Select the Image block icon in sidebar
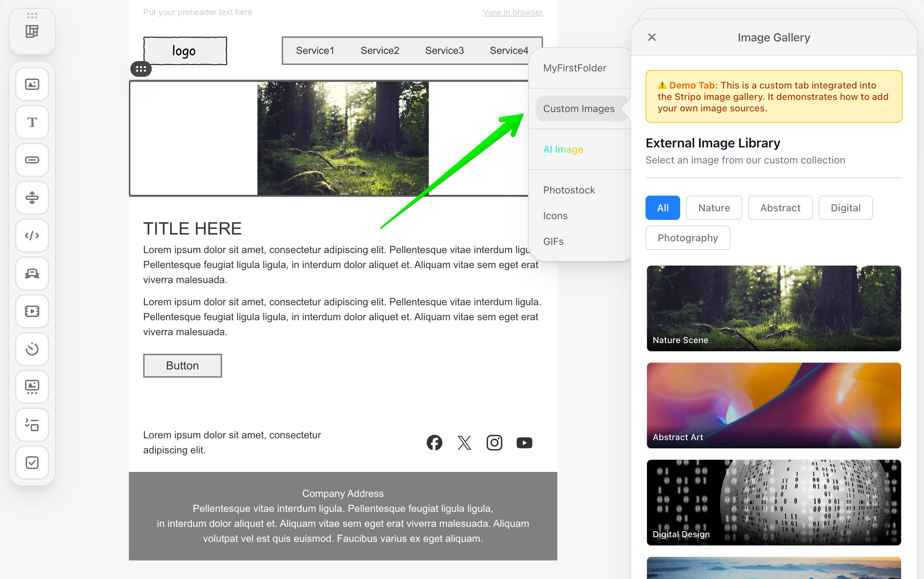Screen dimensions: 924x579 [x=32, y=84]
